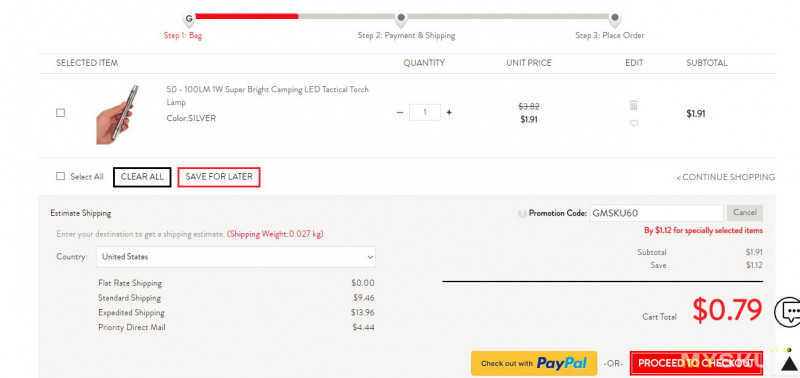The height and width of the screenshot is (378, 800).
Task: Delete item using the trash icon
Action: [634, 106]
